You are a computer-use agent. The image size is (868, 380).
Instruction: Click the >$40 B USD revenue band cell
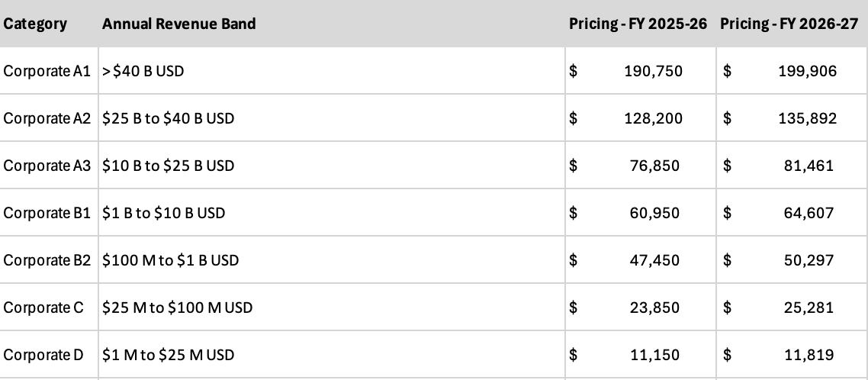[143, 72]
